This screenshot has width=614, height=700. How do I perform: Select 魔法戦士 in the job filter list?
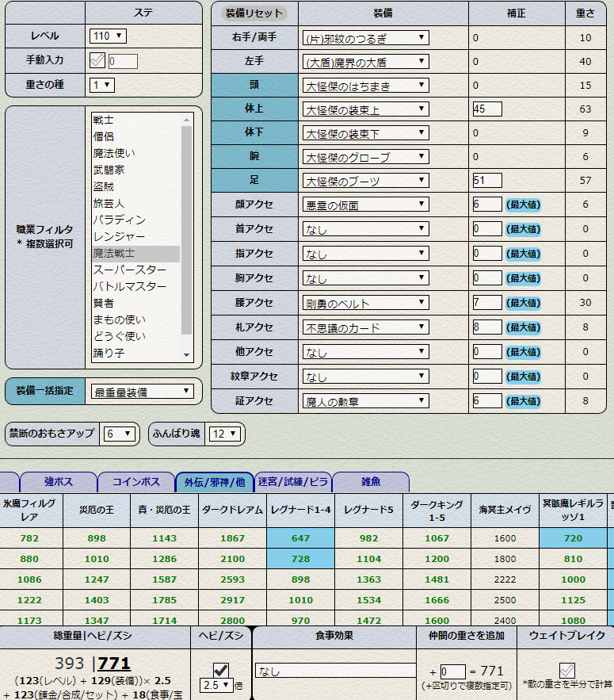pos(136,253)
